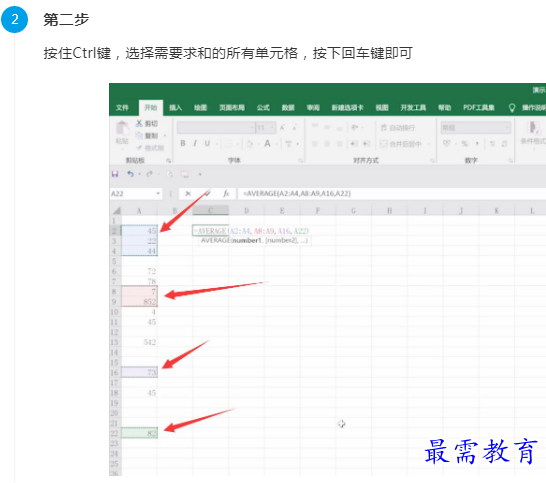Screen dimensions: 546x483
Task: Click the Tell Me lightbulb icon
Action: pyautogui.click(x=512, y=108)
